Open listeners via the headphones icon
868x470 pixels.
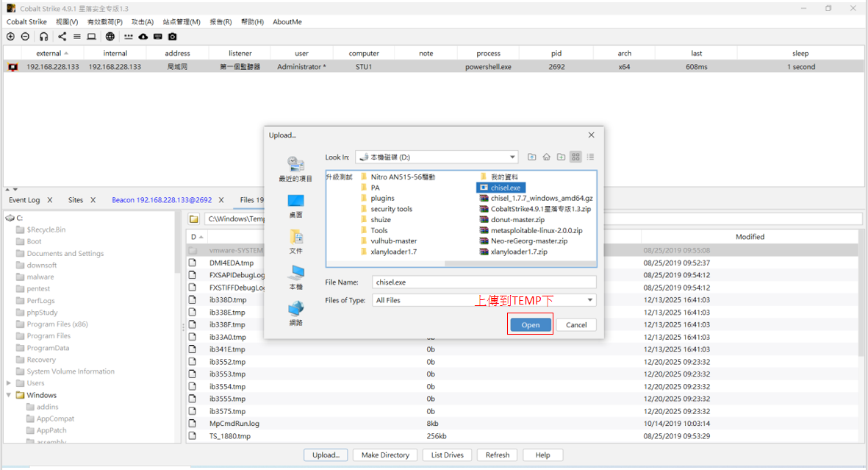coord(44,37)
